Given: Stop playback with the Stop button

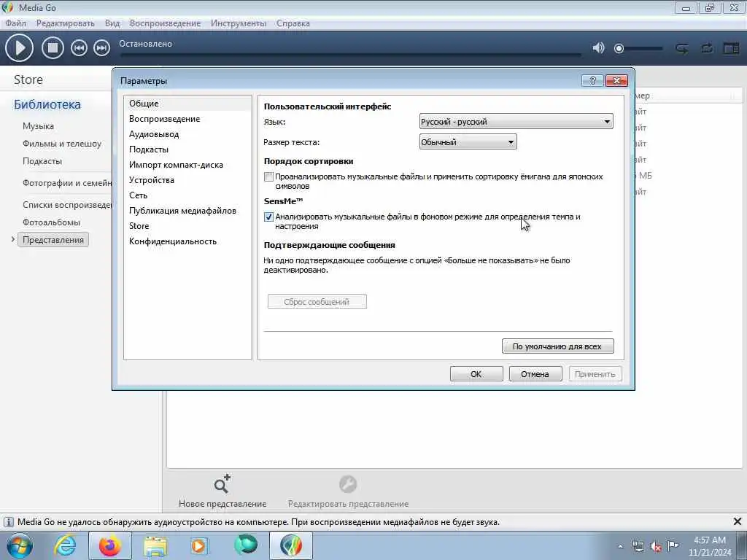Looking at the screenshot, I should coord(53,48).
